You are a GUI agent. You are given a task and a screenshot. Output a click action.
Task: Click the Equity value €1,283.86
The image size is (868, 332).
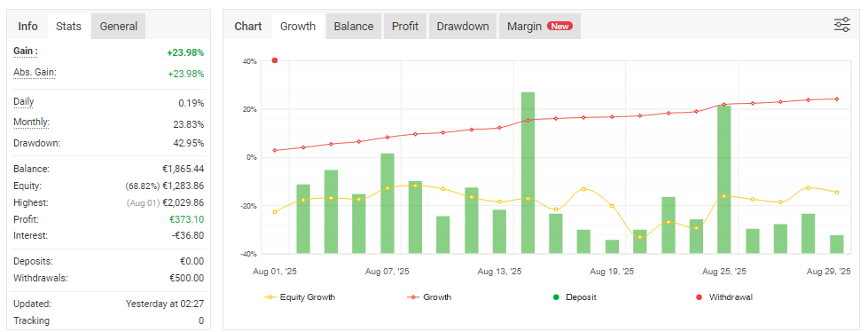[x=183, y=186]
